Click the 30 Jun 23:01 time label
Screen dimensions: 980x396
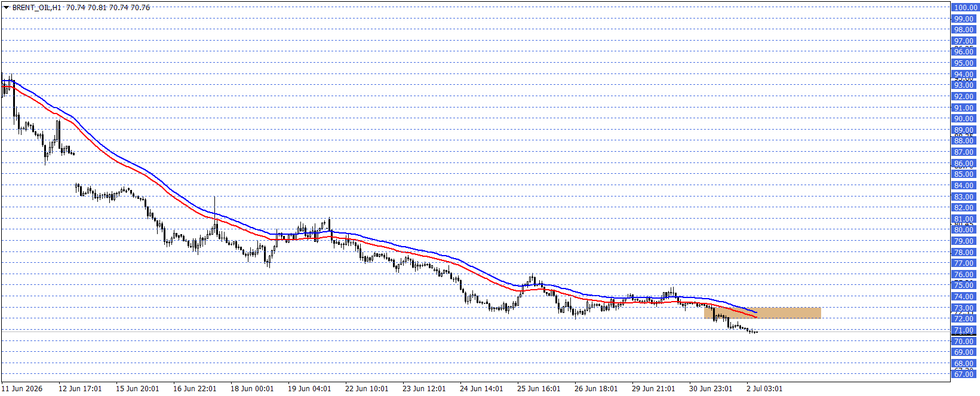[711, 389]
